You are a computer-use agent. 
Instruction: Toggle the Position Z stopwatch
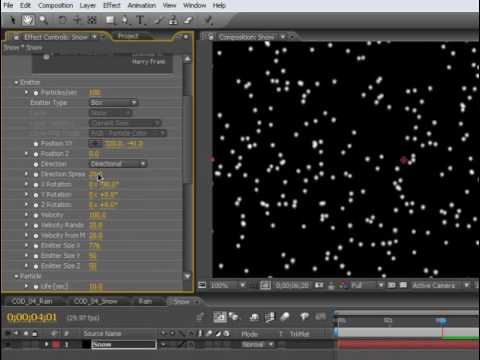click(x=36, y=154)
